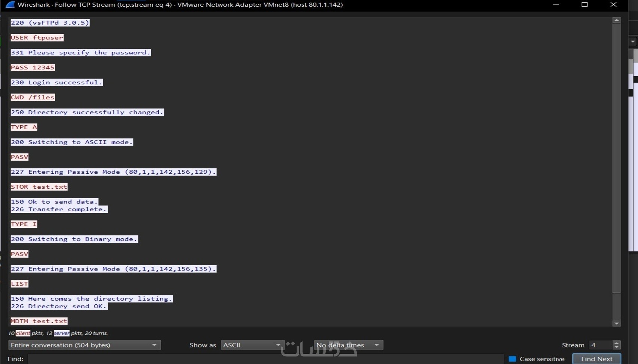Click the Stream number field showing 4
The width and height of the screenshot is (638, 364).
coord(601,345)
